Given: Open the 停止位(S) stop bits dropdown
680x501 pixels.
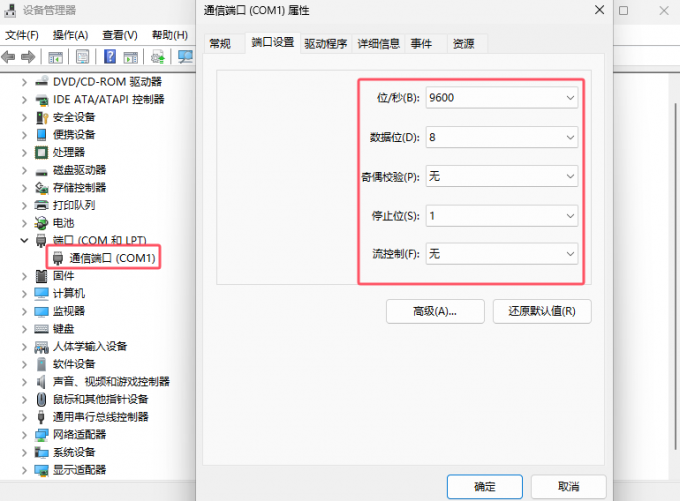Looking at the screenshot, I should point(502,216).
